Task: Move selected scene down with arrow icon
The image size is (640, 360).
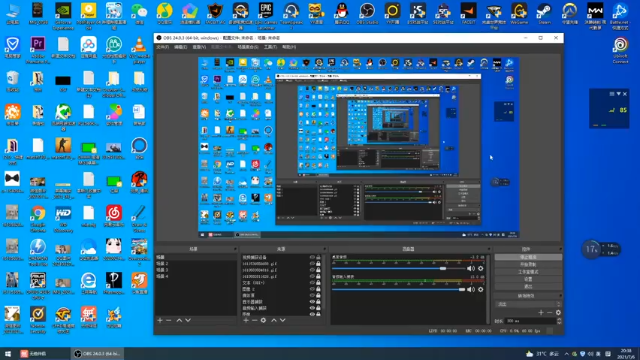Action: pos(188,320)
